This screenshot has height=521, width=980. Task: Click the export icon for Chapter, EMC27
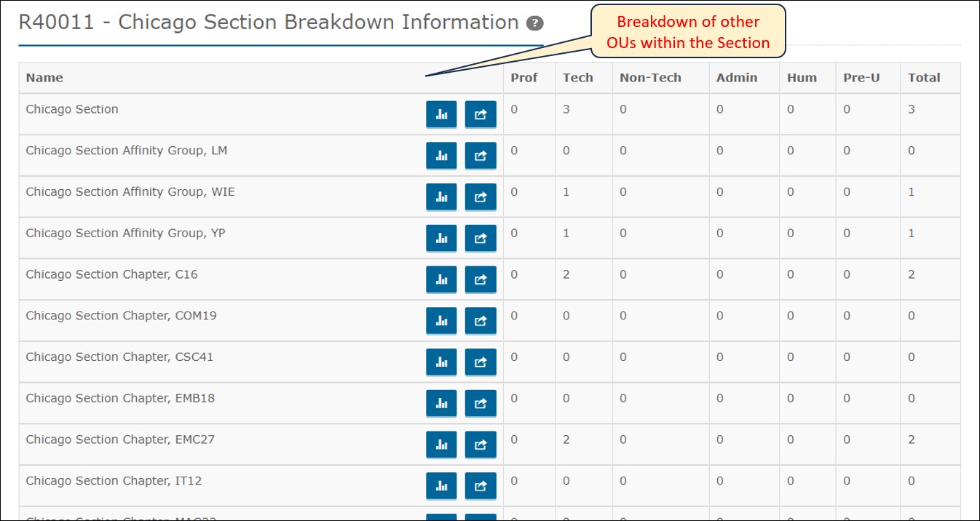(481, 445)
